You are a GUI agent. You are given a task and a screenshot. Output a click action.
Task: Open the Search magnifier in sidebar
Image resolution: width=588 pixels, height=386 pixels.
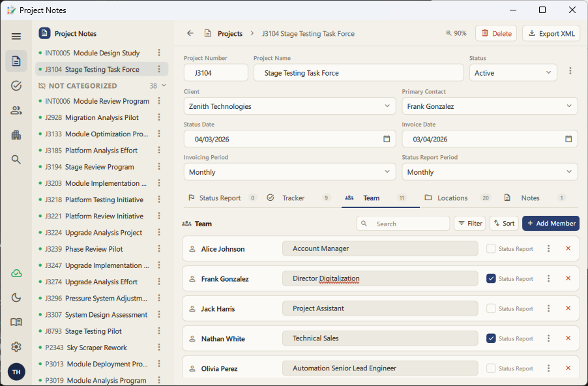pos(16,160)
